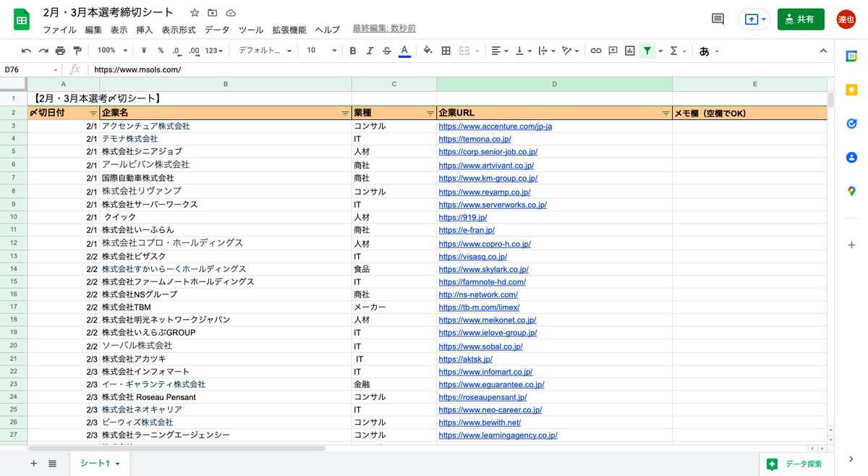Toggle bold formatting
Image resolution: width=868 pixels, height=476 pixels.
(x=353, y=51)
